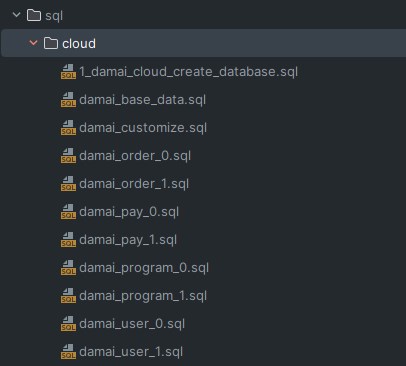This screenshot has width=406, height=366.
Task: Open 1_damai_cloud_create_database.sql file
Action: pos(188,72)
